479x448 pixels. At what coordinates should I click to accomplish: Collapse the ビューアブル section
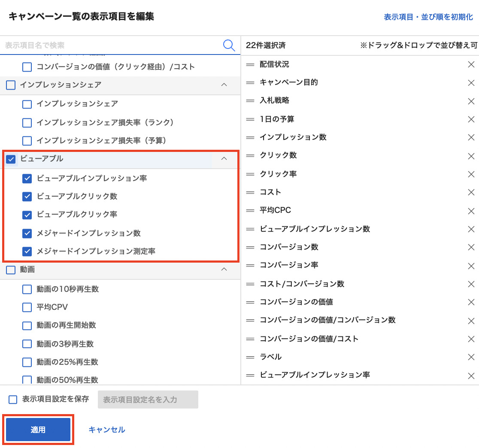coord(224,159)
